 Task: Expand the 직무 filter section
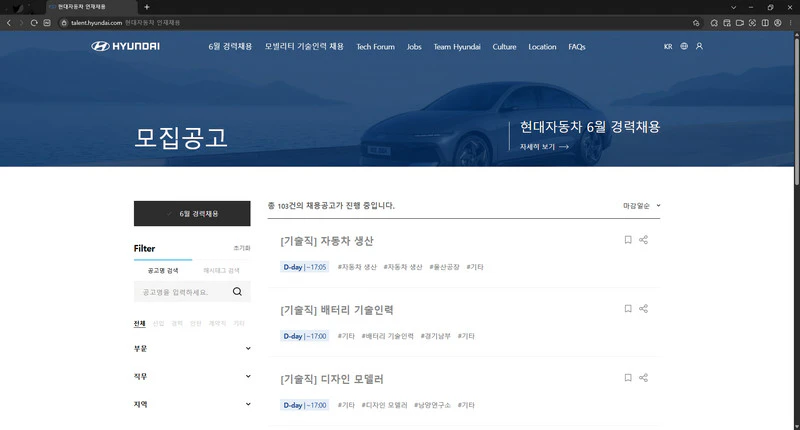[x=192, y=376]
